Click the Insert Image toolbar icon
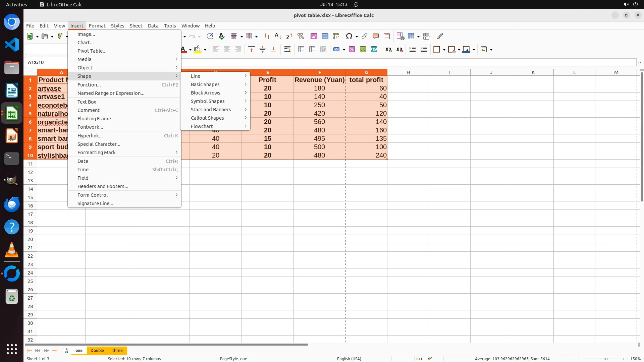Viewport: 644px width, 362px height. click(x=314, y=36)
